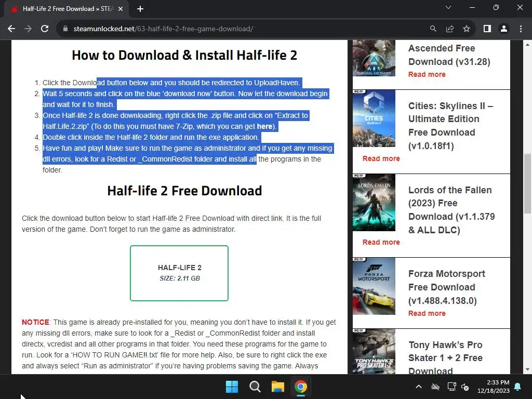Open the Chrome profile avatar icon
The width and height of the screenshot is (532, 399).
tap(504, 29)
